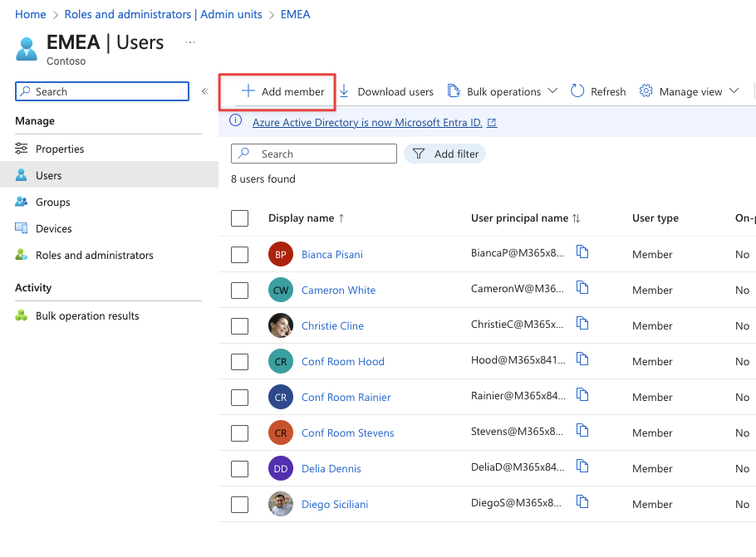Open the more options ellipsis beside title

pyautogui.click(x=190, y=42)
